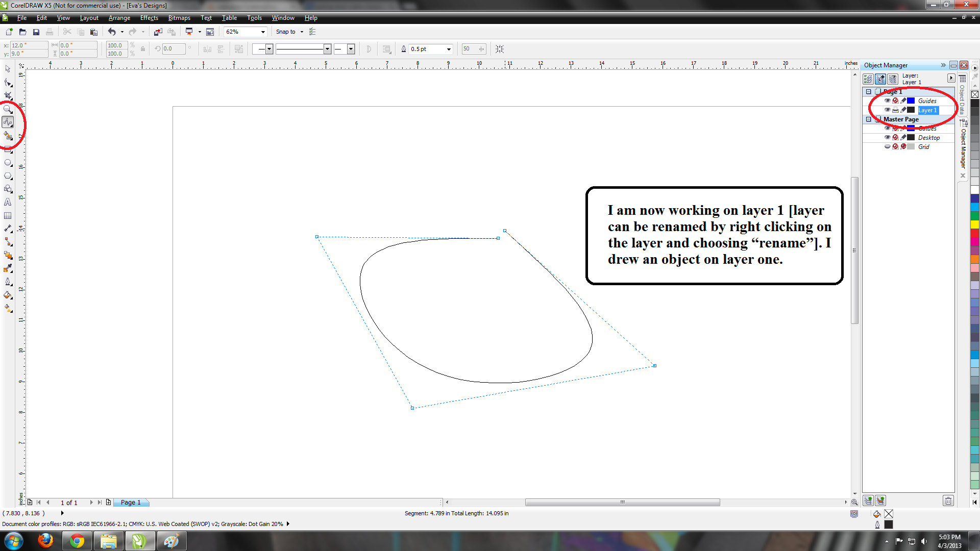Select the Text tool

pyautogui.click(x=8, y=203)
